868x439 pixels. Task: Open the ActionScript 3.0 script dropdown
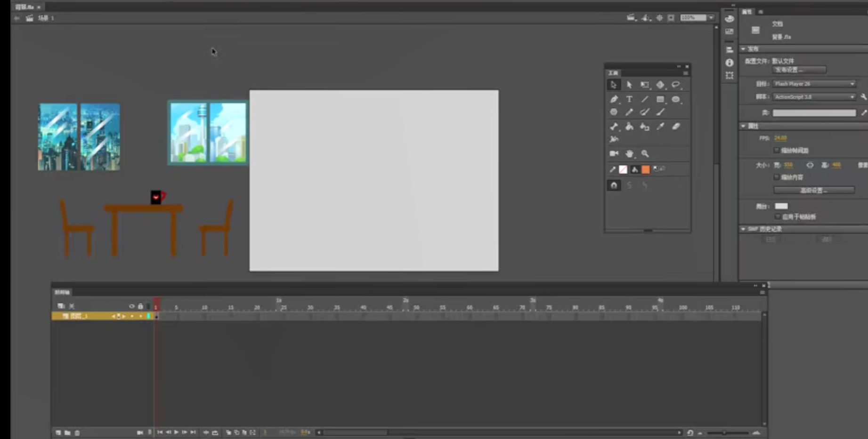coord(814,97)
